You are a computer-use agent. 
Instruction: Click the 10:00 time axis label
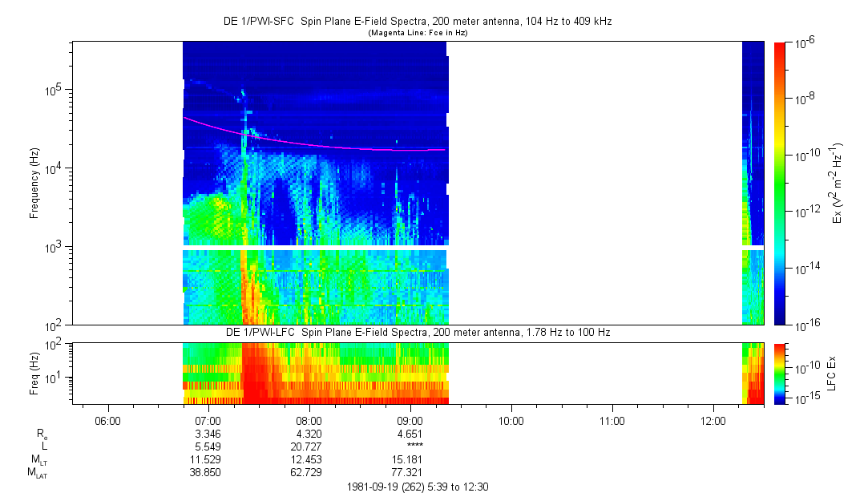(511, 420)
